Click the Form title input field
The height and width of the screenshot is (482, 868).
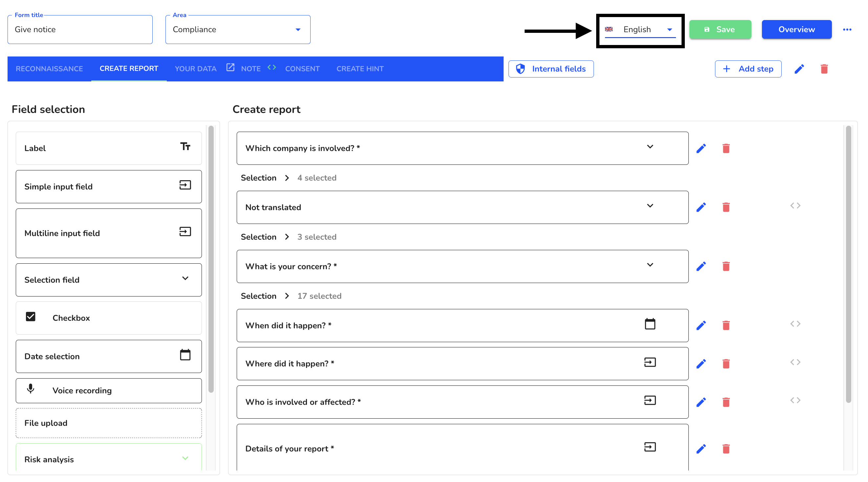coord(80,29)
